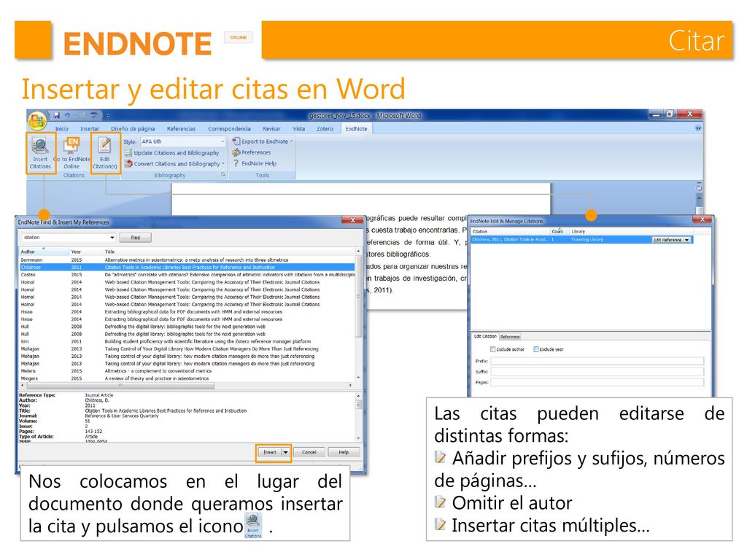This screenshot has width=747, height=560.
Task: Click the Undo arrow in the quick access toolbar
Action: click(x=67, y=115)
